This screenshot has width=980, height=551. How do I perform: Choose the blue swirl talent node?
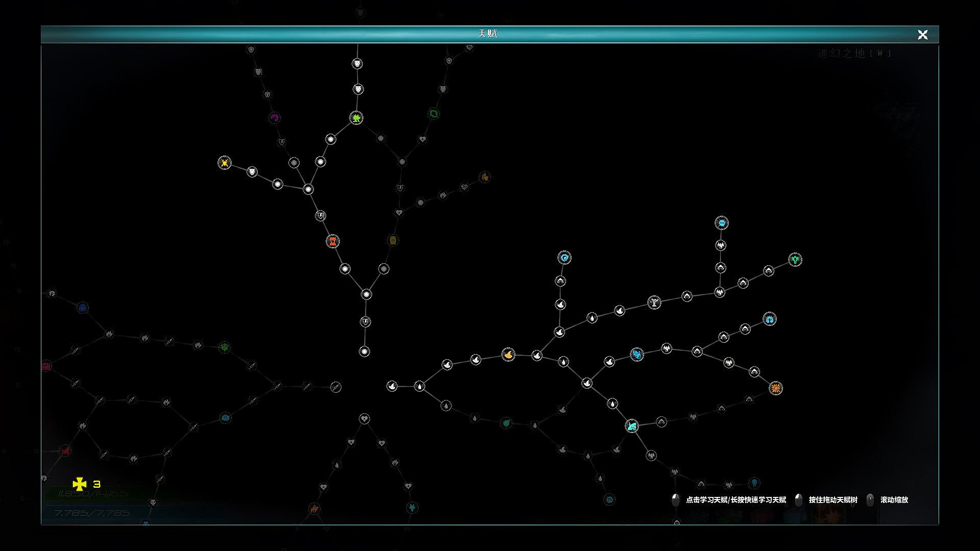coord(564,258)
